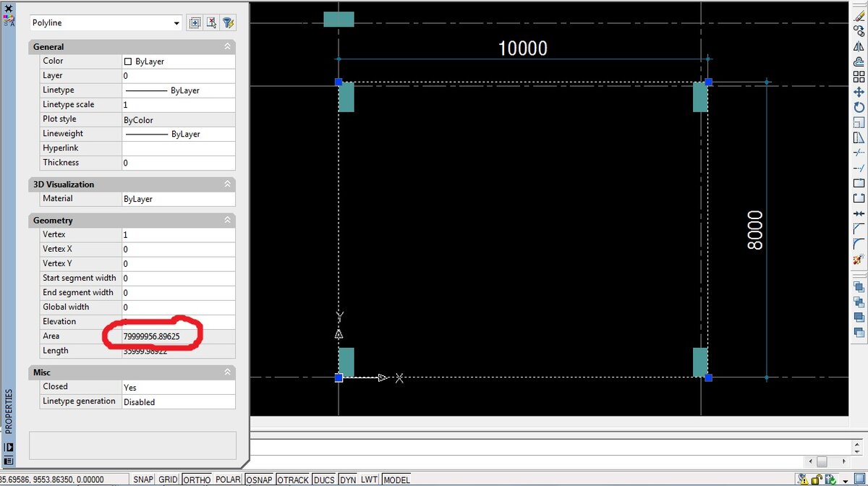Collapse the Geometry section
This screenshot has height=486, width=868.
(x=227, y=220)
